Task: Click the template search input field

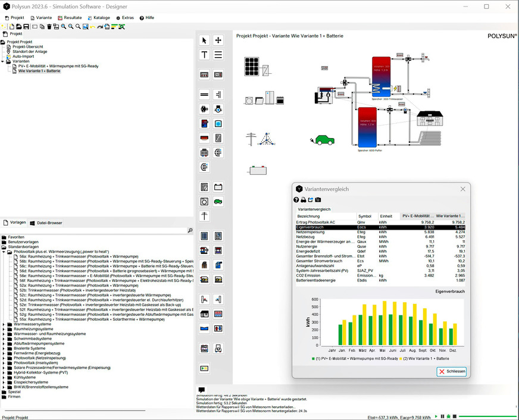Action: pos(95,230)
